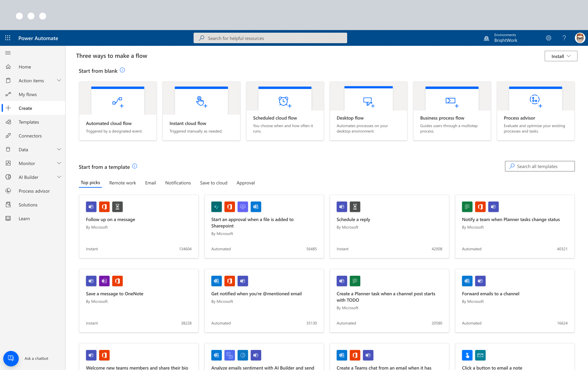Click Ask a chatbot label

pos(36,358)
